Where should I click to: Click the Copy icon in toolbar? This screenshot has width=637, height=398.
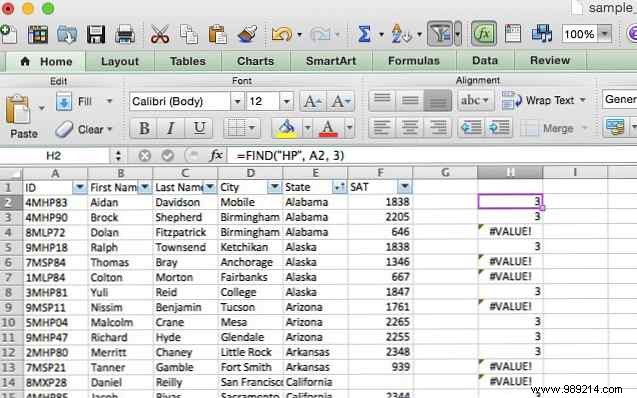(x=189, y=35)
